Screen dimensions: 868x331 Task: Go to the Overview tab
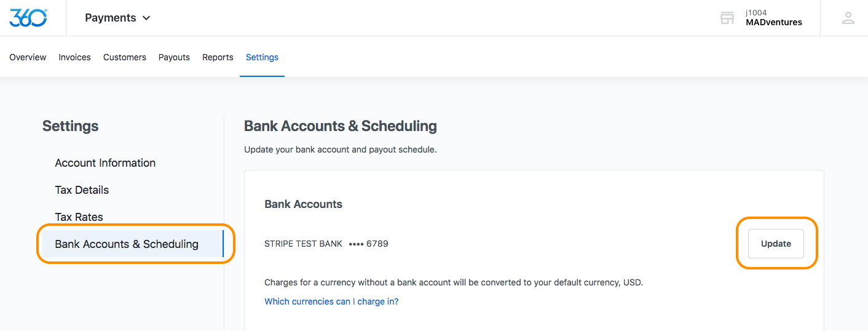coord(28,57)
